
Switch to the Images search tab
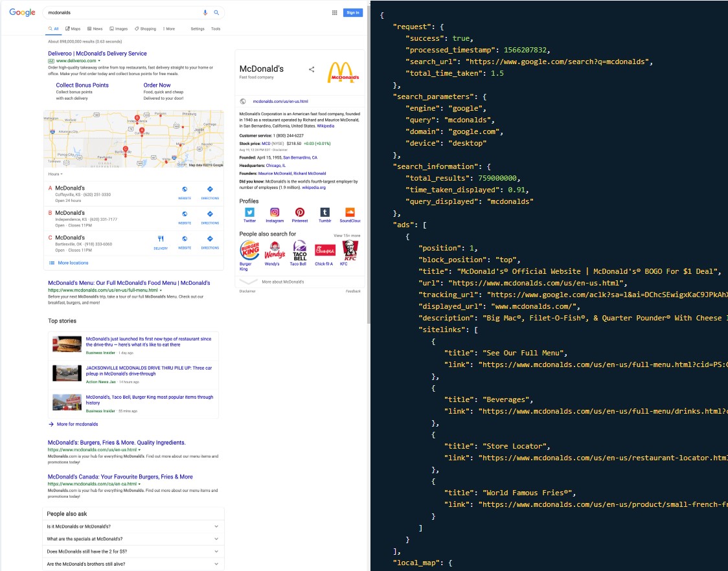119,29
